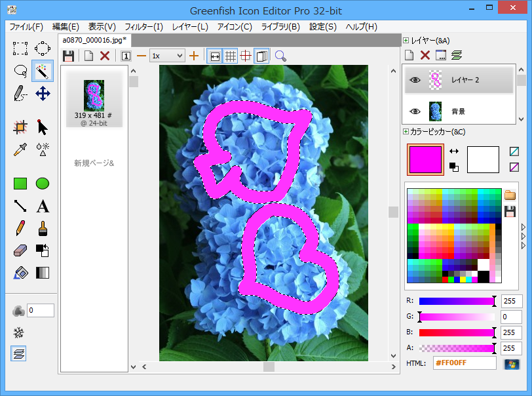Pick the Gradient tool
The width and height of the screenshot is (532, 396).
point(42,273)
